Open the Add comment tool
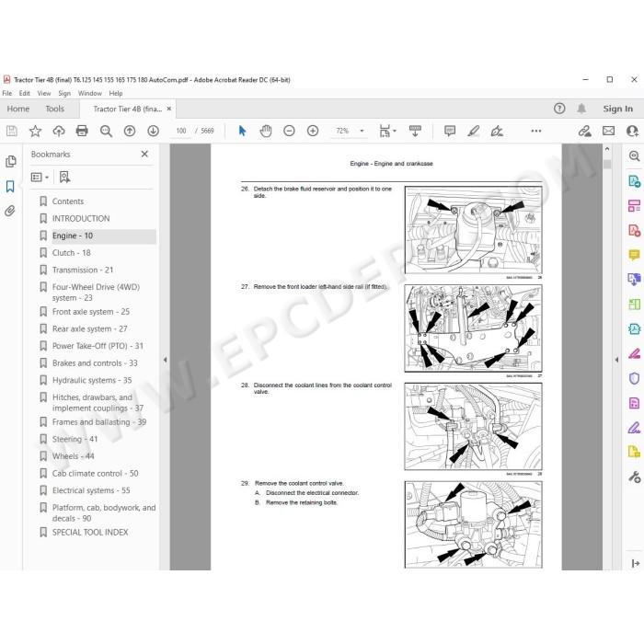Screen dimensions: 644x644 (450, 131)
